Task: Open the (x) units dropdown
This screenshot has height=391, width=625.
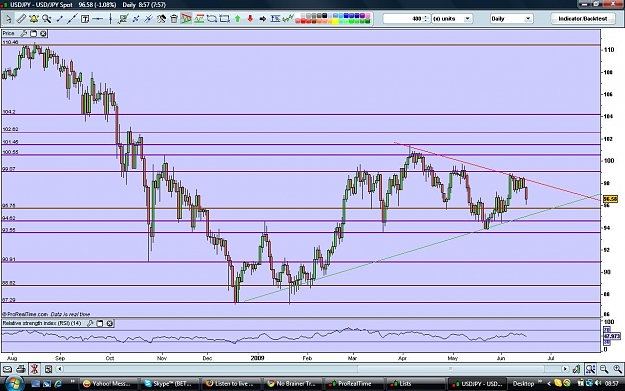Action: click(452, 19)
